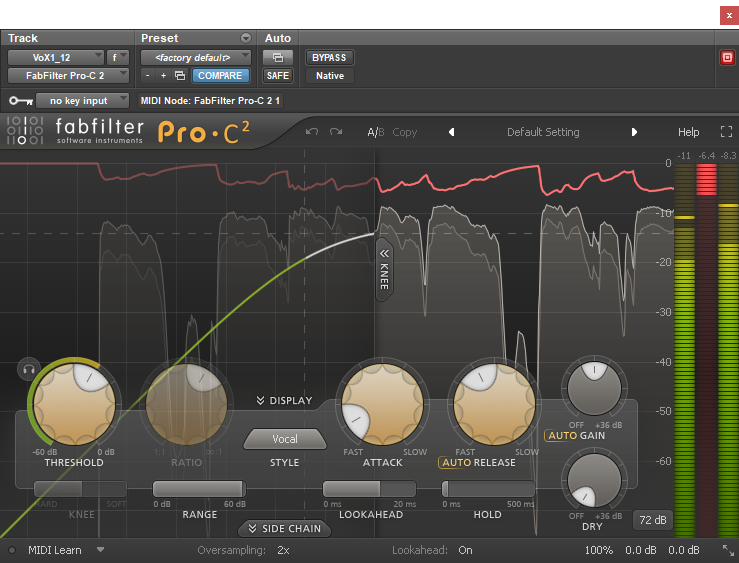Click the 72 dB display range button
Viewport: 739px width, 563px height.
coord(653,520)
